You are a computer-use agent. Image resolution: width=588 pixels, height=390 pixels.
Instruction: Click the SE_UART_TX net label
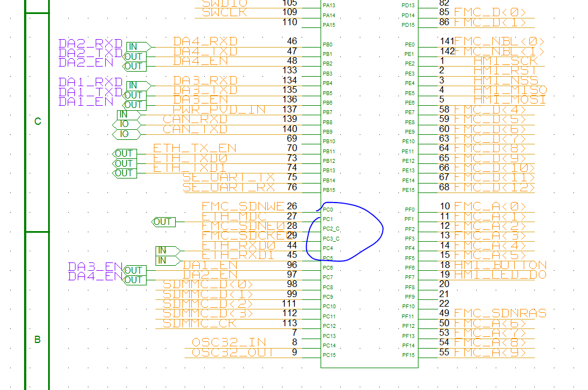(x=228, y=177)
